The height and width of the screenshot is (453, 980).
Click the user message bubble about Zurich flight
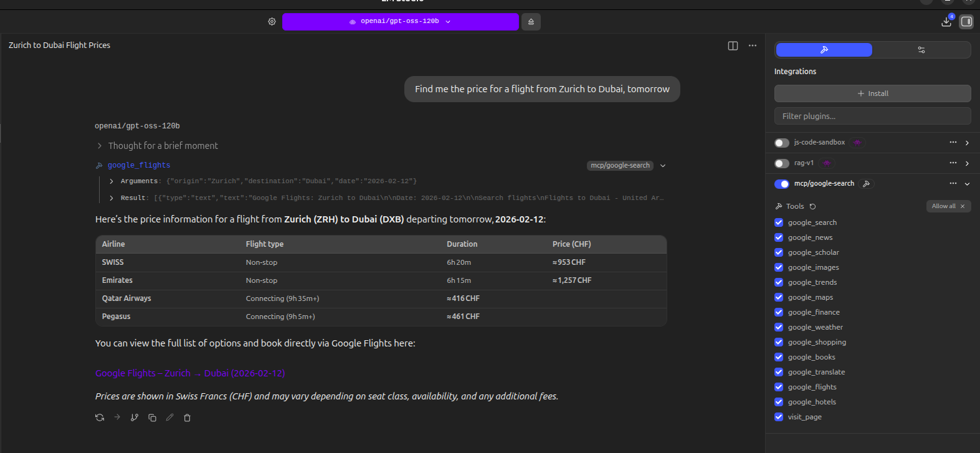click(542, 89)
